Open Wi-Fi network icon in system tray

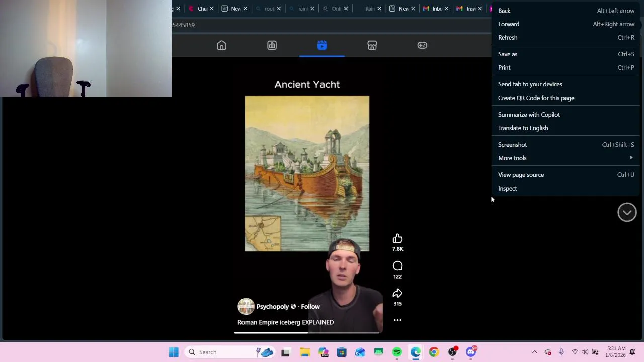tap(575, 352)
